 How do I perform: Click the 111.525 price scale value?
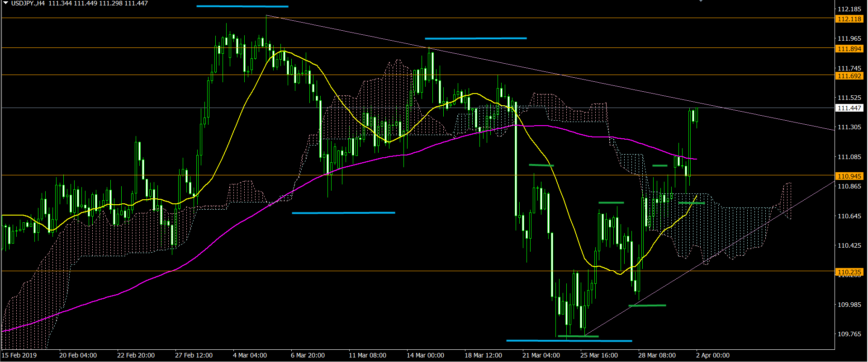[849, 98]
